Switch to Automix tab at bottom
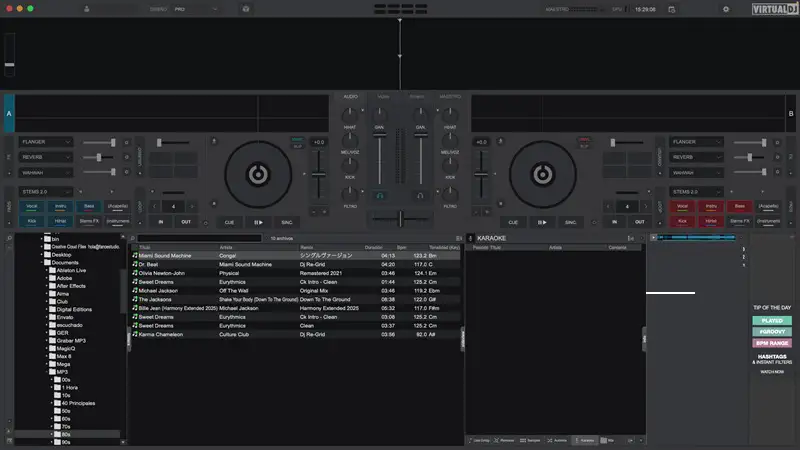This screenshot has height=450, width=800. [x=557, y=440]
